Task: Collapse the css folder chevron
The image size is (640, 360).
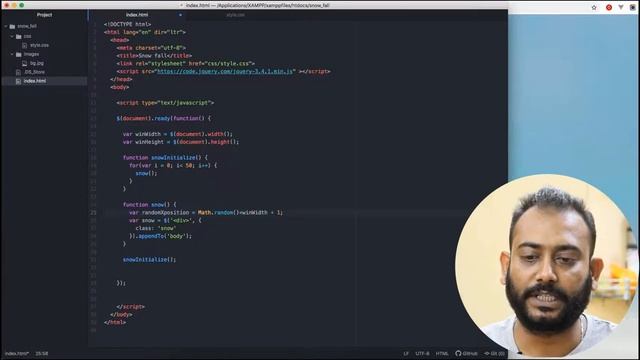Action: click(12, 36)
